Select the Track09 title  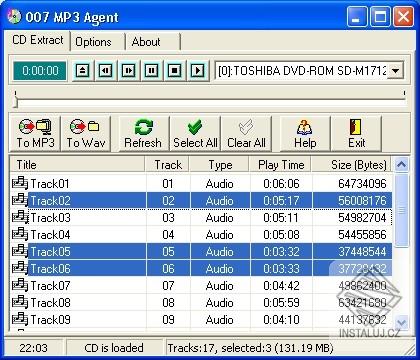pos(50,320)
